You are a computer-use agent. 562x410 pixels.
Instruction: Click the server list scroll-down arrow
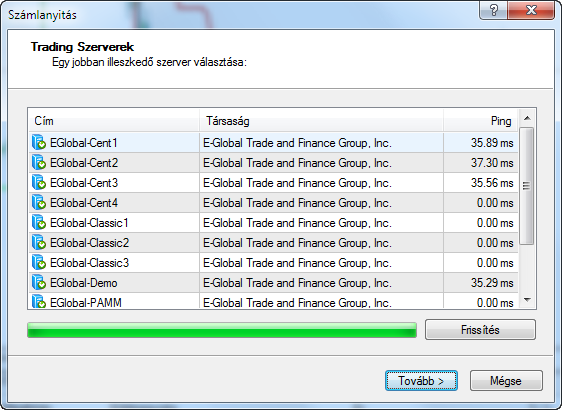point(527,300)
